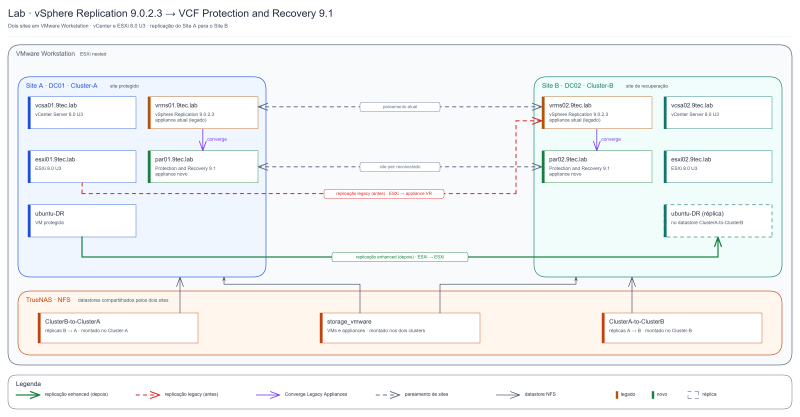Click the esxi01.9tec.lab host node
800x417 pixels.
pos(82,166)
